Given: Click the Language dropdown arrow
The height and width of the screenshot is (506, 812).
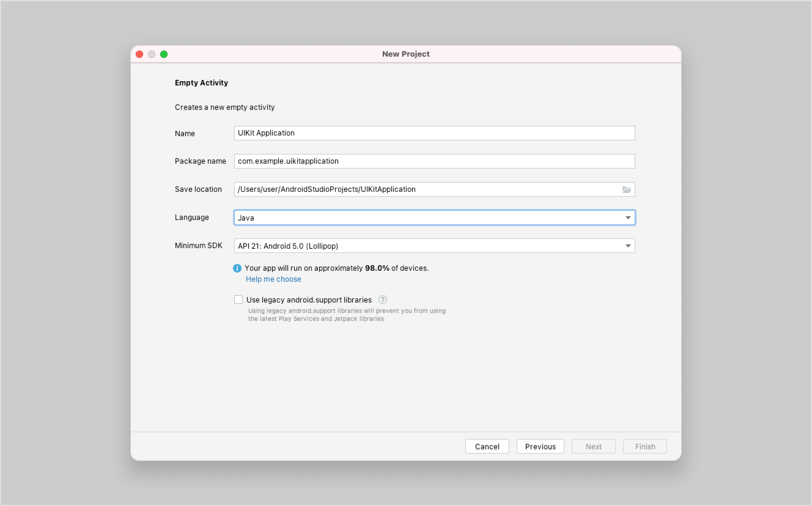Looking at the screenshot, I should [628, 217].
